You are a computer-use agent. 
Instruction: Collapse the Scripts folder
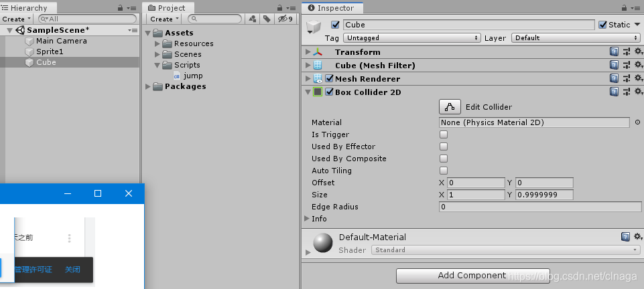(157, 65)
